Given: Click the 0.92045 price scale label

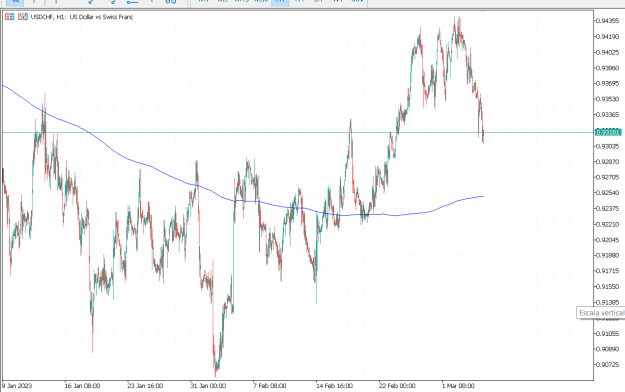Looking at the screenshot, I should [x=608, y=240].
